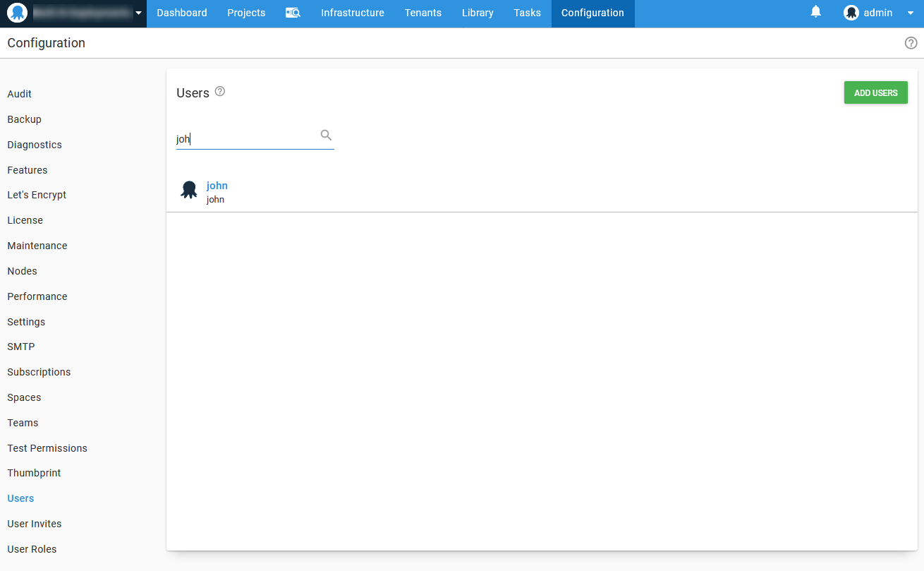Viewport: 924px width, 571px height.
Task: Select Audit from the sidebar
Action: coord(19,94)
